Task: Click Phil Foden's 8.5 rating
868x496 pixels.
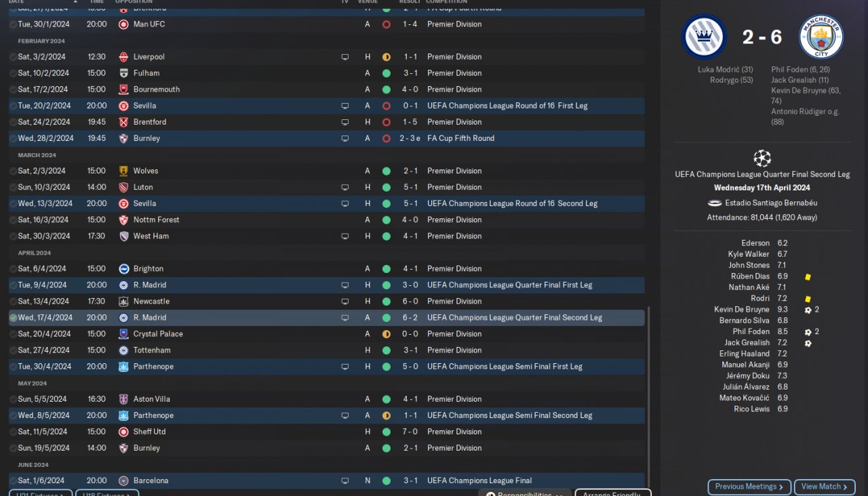Action: pos(783,332)
